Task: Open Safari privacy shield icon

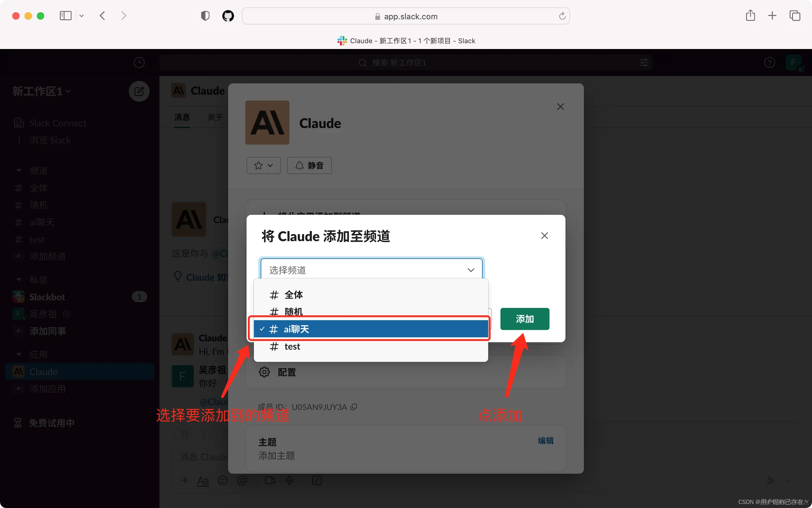Action: pos(205,16)
